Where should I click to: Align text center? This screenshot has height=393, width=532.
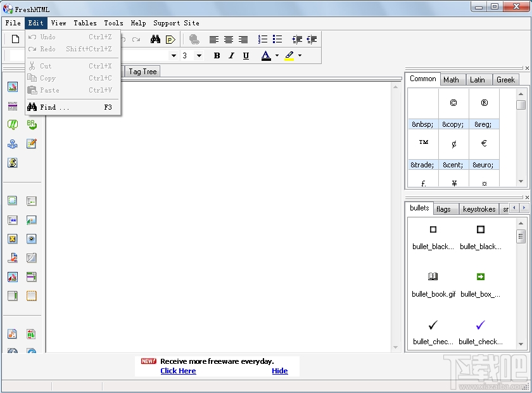pos(229,39)
